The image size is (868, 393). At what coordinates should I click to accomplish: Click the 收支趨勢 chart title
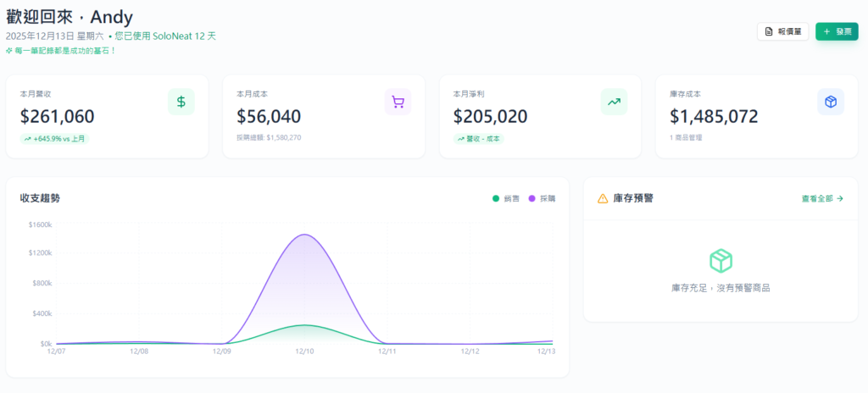(x=40, y=198)
